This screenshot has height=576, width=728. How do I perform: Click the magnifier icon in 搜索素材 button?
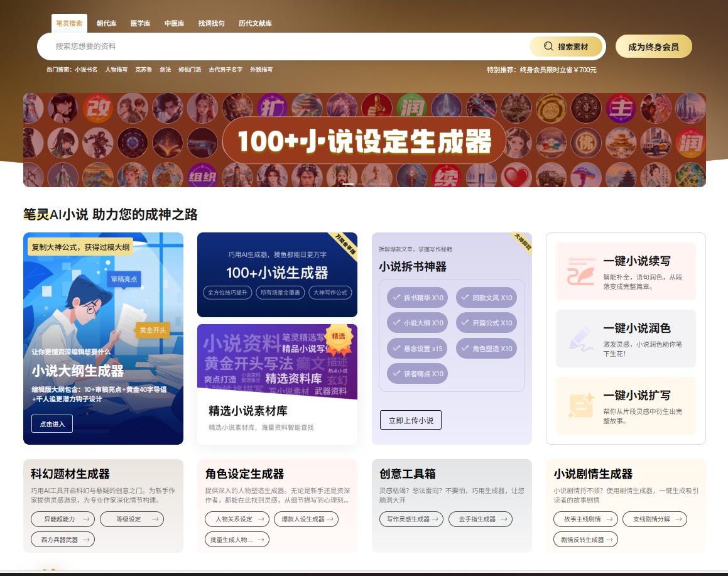[548, 46]
